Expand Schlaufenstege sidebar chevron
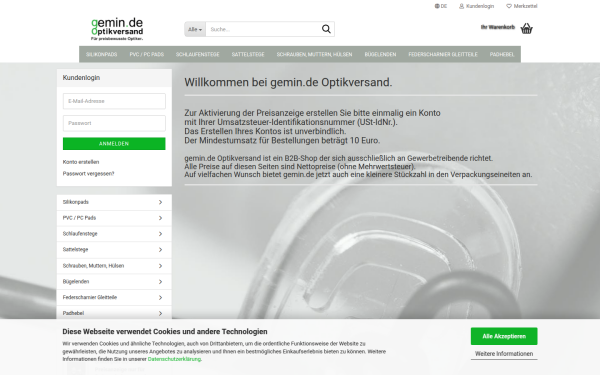The height and width of the screenshot is (375, 600). [160, 234]
